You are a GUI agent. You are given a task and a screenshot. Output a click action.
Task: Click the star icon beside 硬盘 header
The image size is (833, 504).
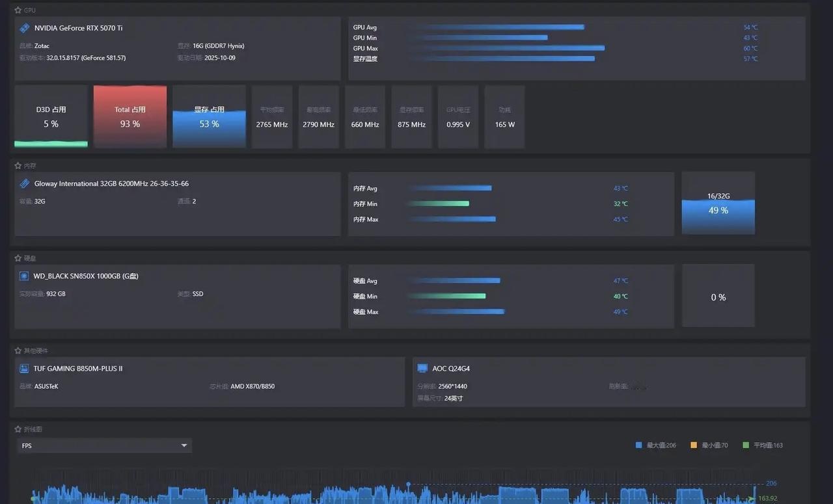click(18, 258)
